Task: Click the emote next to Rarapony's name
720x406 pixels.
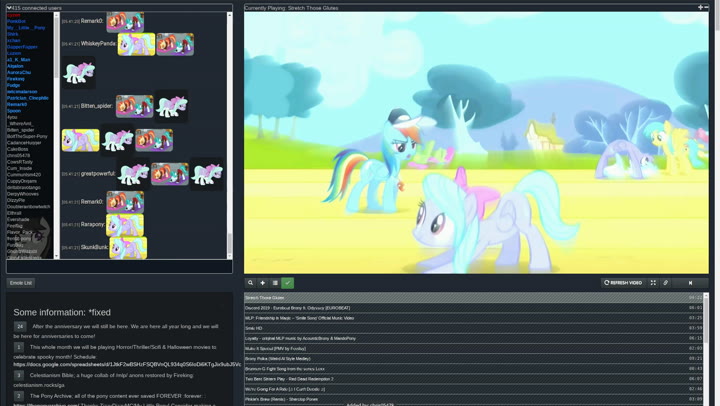Action: (x=125, y=225)
